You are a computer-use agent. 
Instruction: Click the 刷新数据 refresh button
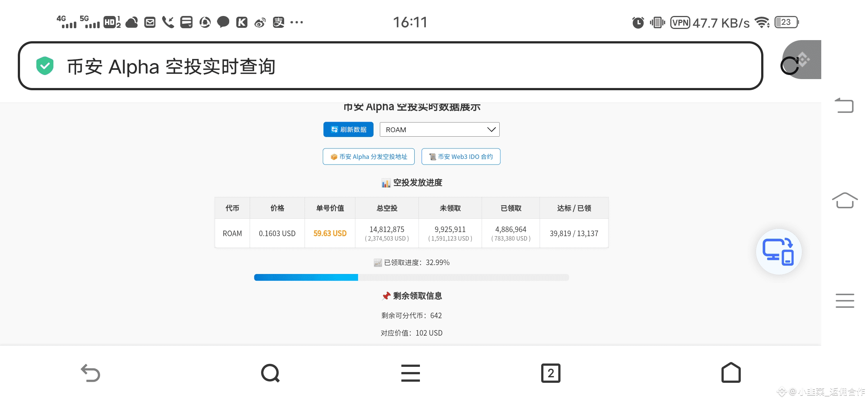pos(348,130)
